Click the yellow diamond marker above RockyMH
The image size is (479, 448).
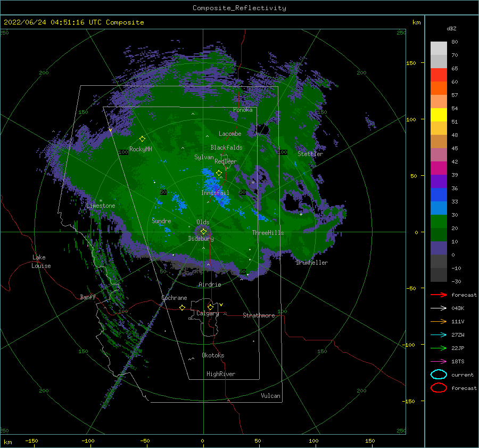tap(142, 139)
